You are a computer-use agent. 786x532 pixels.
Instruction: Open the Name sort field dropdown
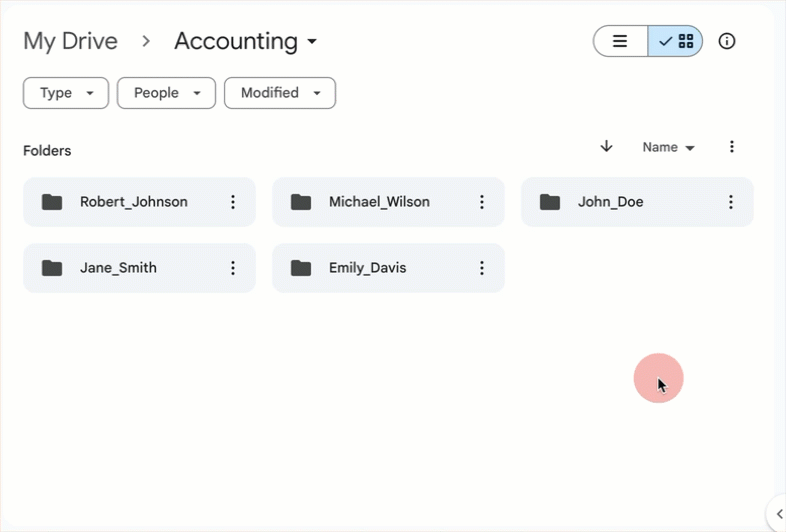(x=668, y=147)
